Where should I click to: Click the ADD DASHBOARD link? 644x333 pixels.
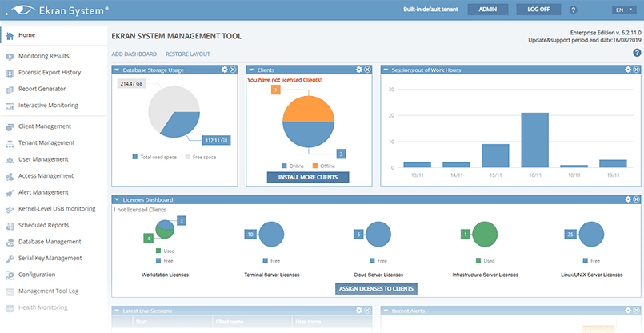pyautogui.click(x=134, y=54)
